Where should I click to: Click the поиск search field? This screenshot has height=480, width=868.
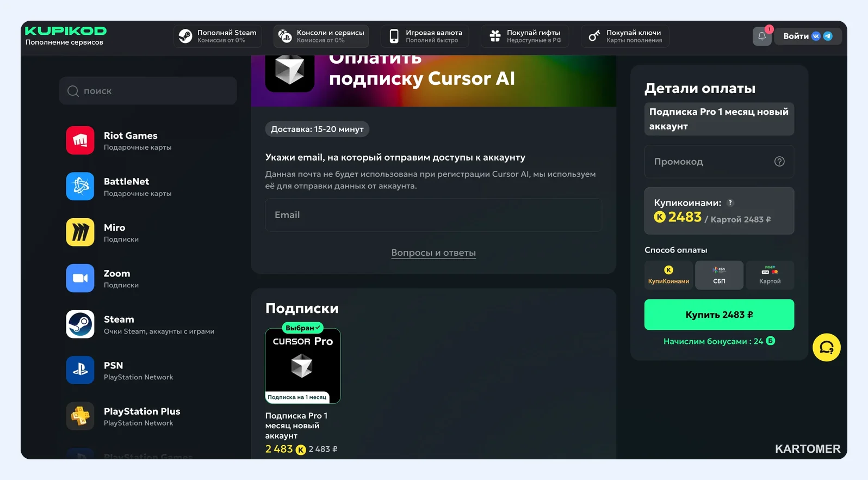click(x=148, y=91)
